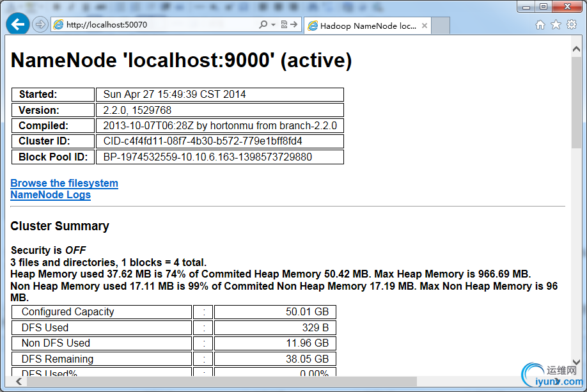Image resolution: width=587 pixels, height=392 pixels.
Task: Click the DFS Used% 0.00% value
Action: click(x=275, y=372)
